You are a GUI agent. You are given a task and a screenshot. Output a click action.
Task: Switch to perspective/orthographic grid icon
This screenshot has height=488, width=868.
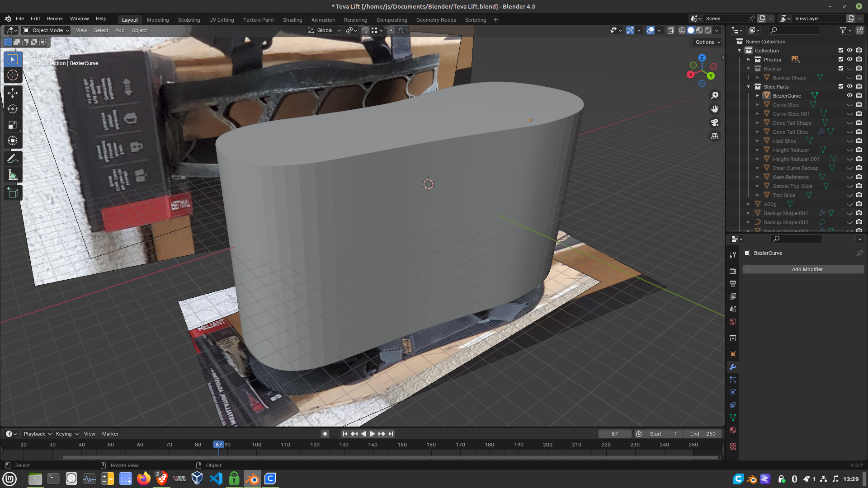(715, 136)
